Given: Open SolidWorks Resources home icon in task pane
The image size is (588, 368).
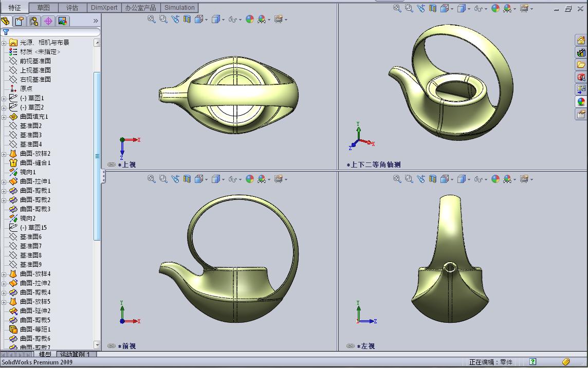Looking at the screenshot, I should pos(581,41).
